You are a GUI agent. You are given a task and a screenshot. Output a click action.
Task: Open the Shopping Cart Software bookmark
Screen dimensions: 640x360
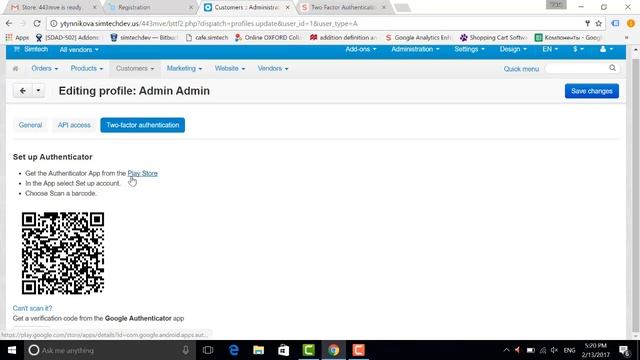493,38
